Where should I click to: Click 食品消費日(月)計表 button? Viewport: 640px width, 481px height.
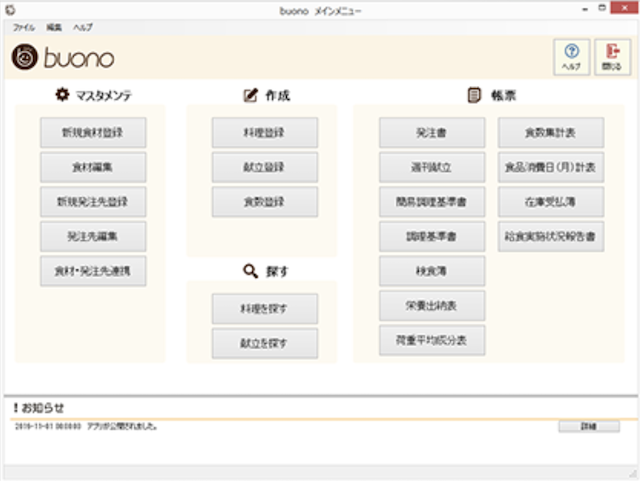click(551, 167)
